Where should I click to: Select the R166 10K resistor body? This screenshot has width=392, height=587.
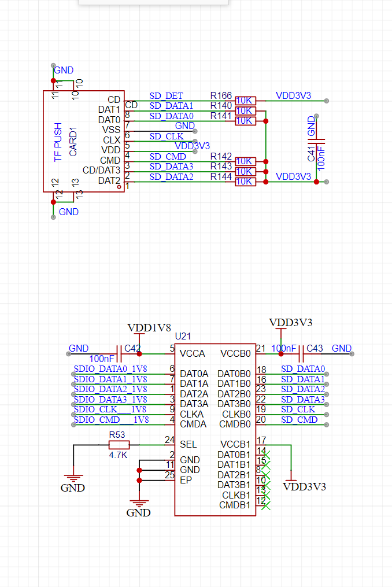click(246, 101)
